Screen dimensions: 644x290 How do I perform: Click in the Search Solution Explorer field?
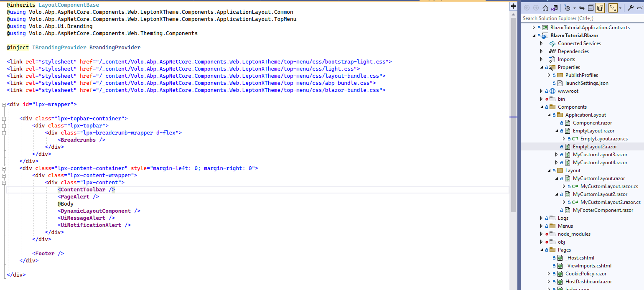(x=582, y=18)
